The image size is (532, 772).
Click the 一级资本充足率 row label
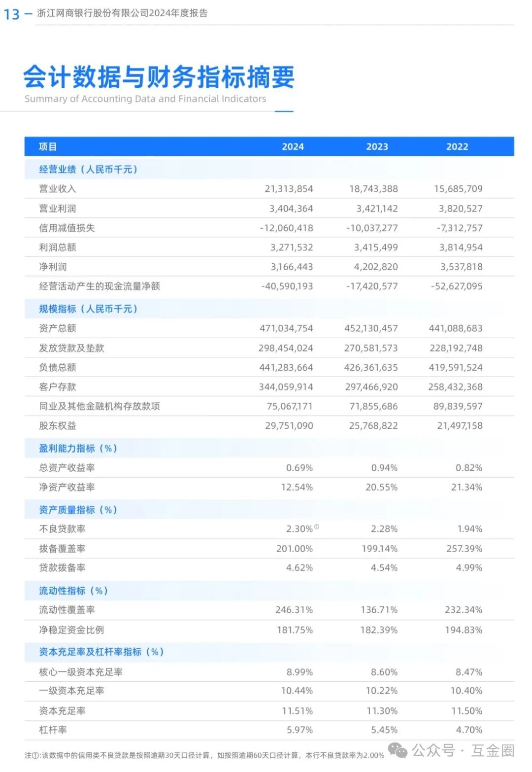72,691
